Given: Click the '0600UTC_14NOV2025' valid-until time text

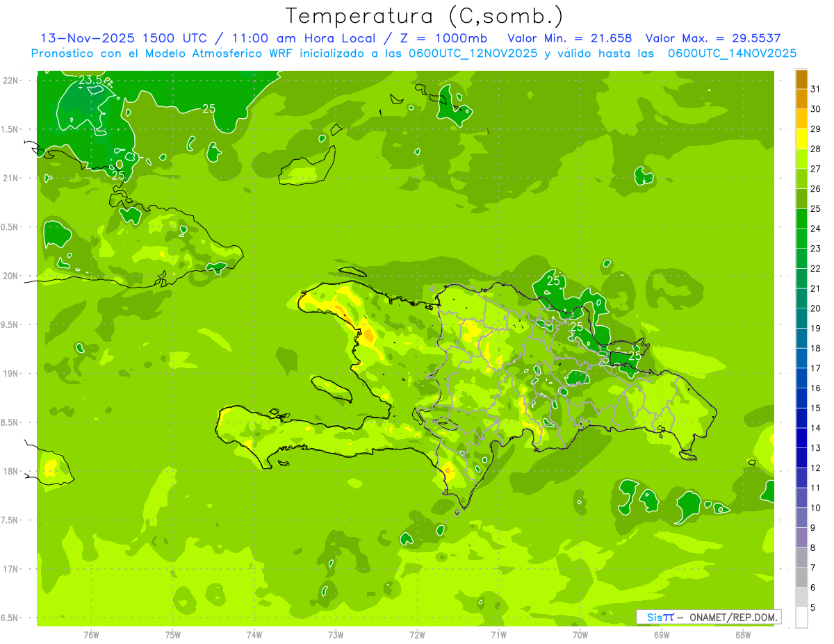Looking at the screenshot, I should tap(732, 53).
